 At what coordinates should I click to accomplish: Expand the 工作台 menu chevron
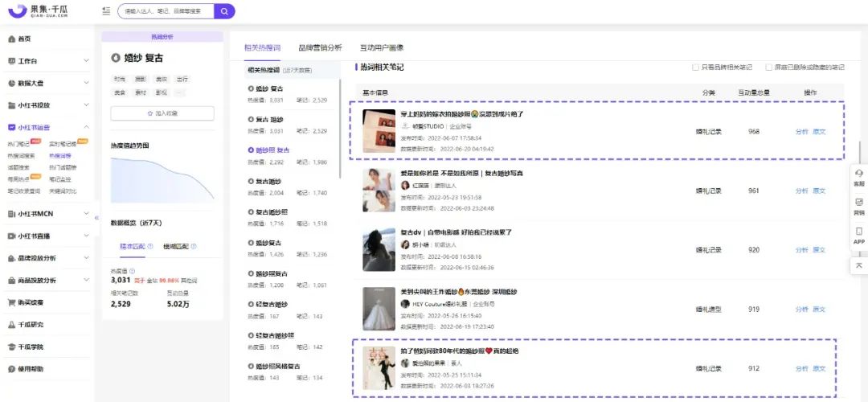[x=86, y=61]
